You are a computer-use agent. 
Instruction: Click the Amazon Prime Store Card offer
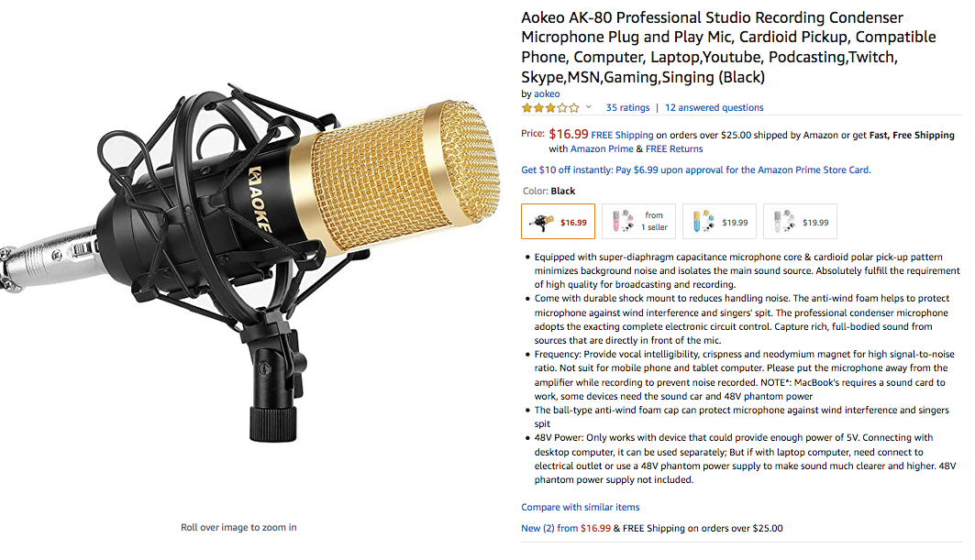695,170
